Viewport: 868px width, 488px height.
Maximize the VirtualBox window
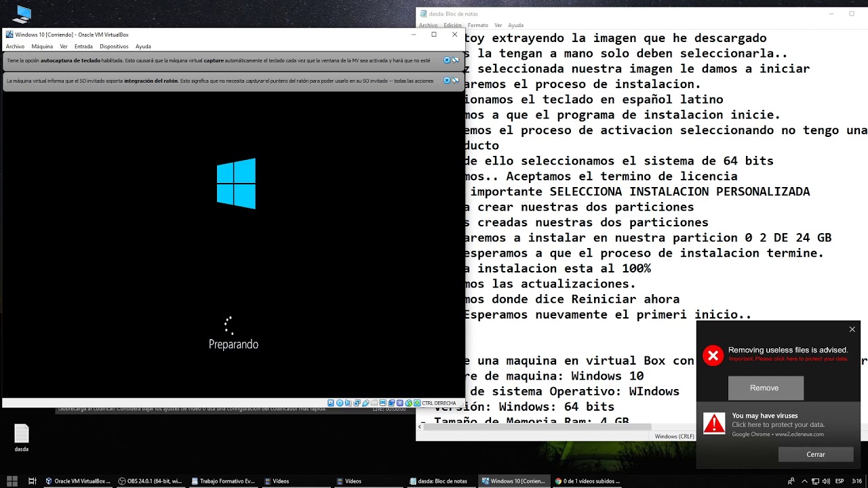[434, 35]
